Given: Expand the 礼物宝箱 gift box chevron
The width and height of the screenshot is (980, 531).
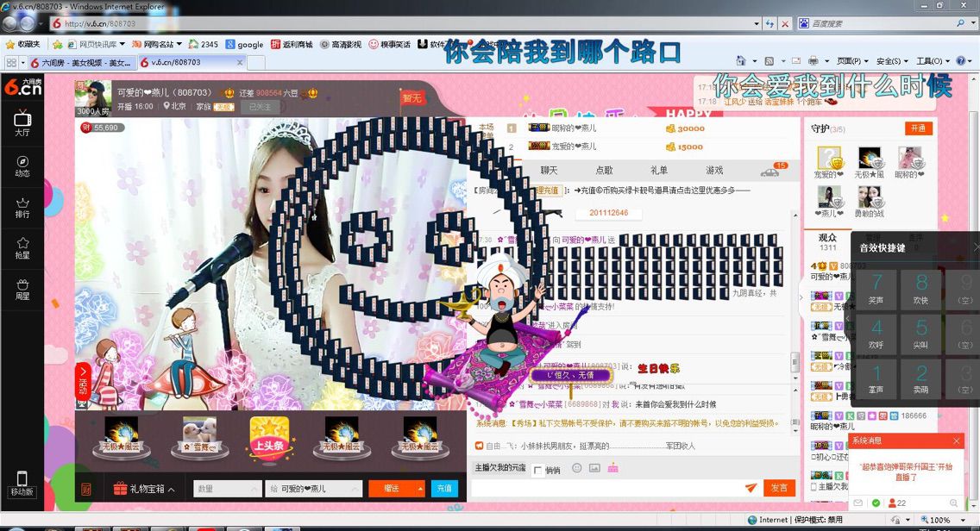Looking at the screenshot, I should [172, 489].
